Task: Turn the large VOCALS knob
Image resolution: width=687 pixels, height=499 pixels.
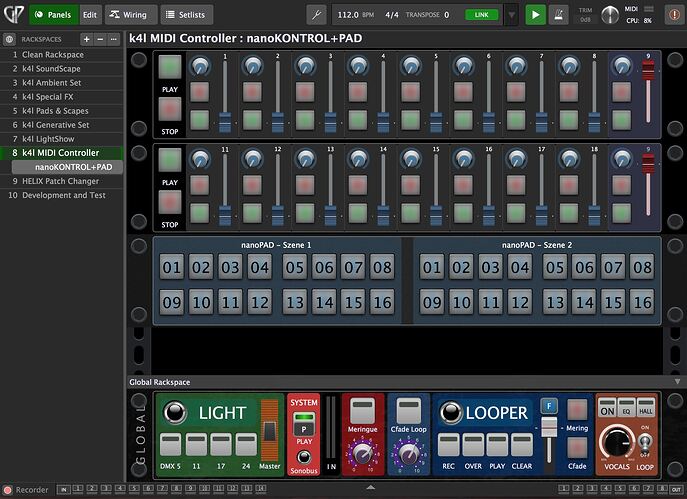Action: 616,442
